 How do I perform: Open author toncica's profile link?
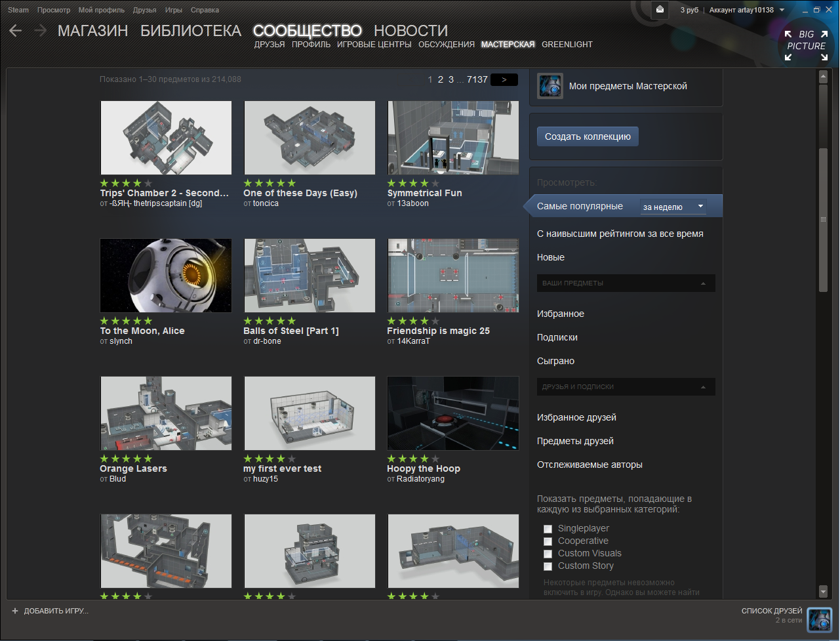click(266, 203)
